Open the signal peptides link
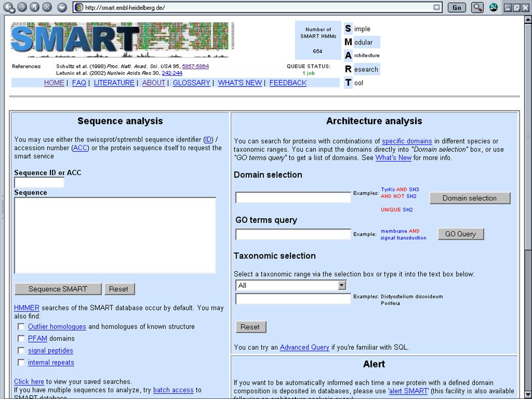 pos(50,350)
